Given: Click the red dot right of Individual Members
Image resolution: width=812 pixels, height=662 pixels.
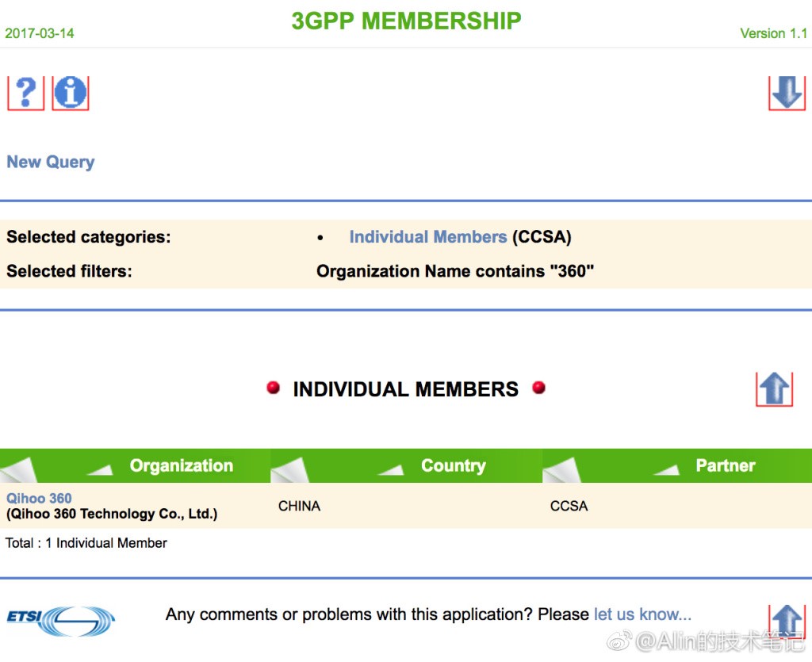Looking at the screenshot, I should pyautogui.click(x=539, y=388).
